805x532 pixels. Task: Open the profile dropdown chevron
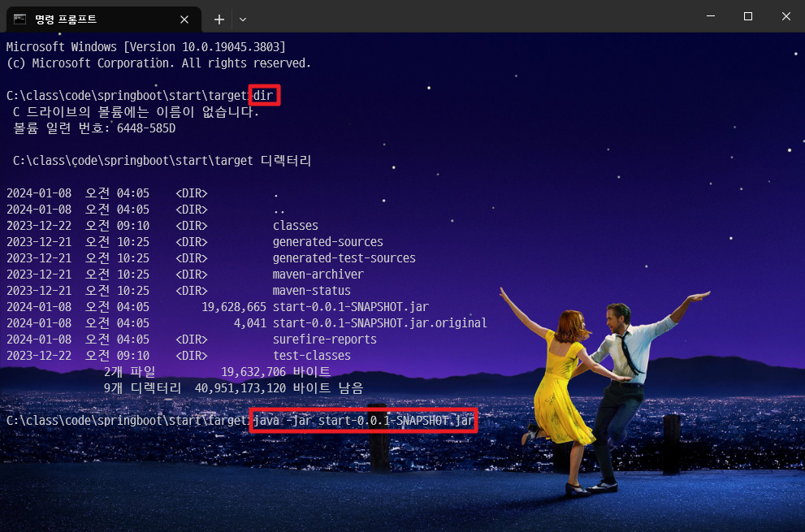(x=243, y=19)
